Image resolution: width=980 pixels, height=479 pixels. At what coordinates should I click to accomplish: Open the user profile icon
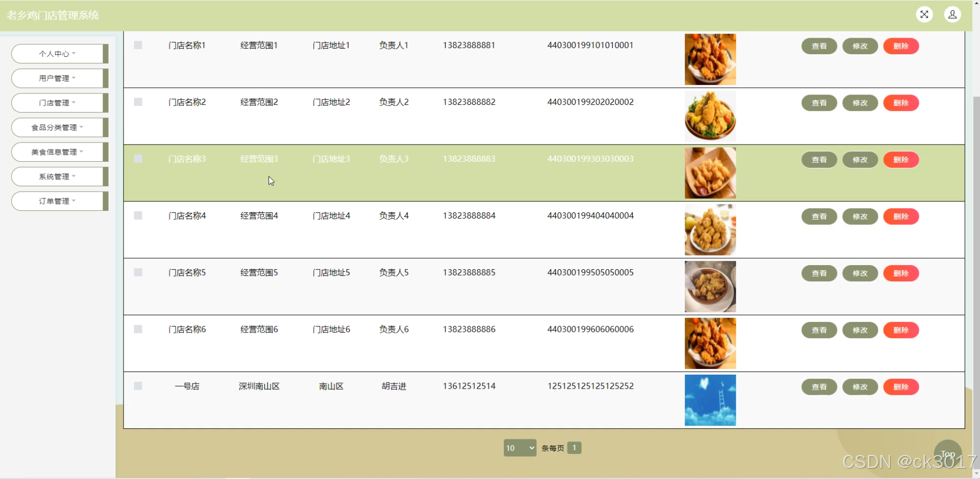[952, 15]
